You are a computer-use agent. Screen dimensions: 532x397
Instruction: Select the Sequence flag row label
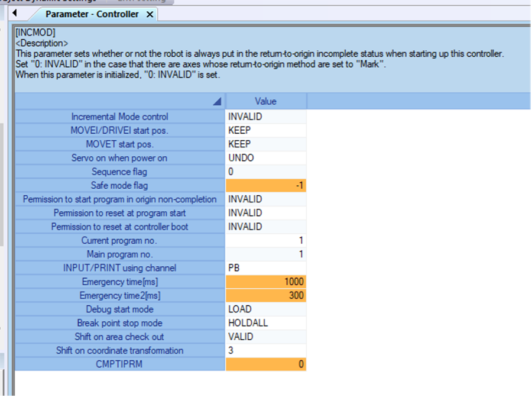(x=119, y=172)
